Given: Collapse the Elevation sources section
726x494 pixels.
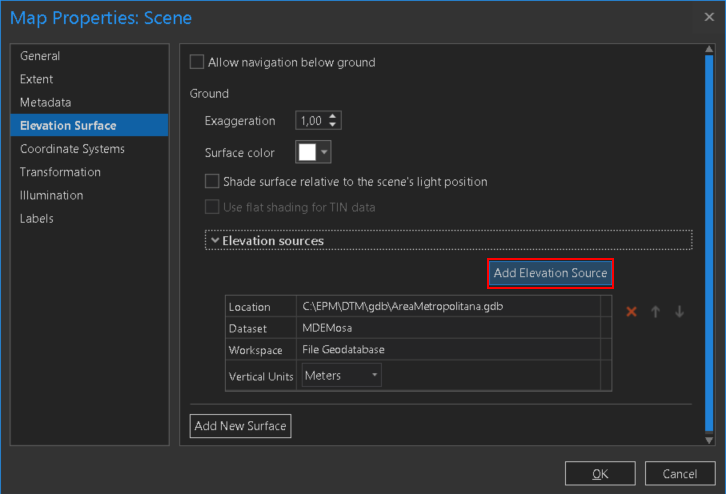Looking at the screenshot, I should coord(215,240).
